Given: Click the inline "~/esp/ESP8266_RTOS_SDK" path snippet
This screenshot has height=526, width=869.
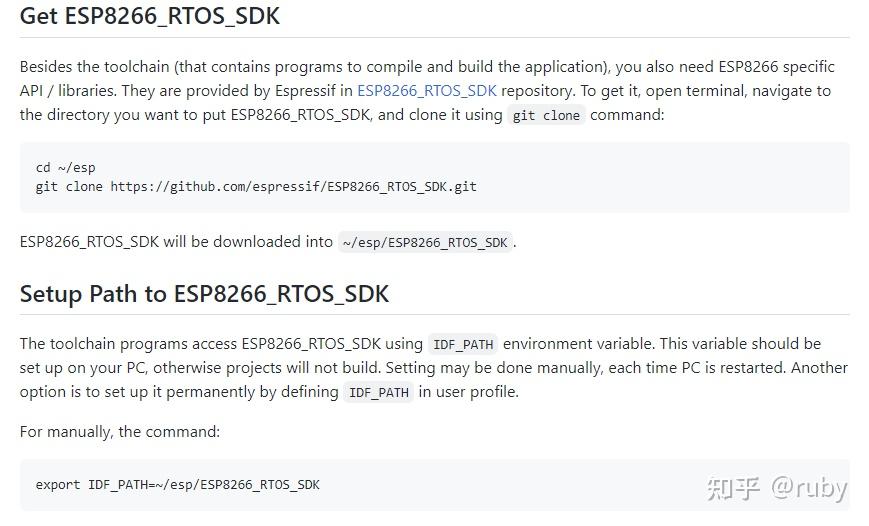Looking at the screenshot, I should (425, 243).
